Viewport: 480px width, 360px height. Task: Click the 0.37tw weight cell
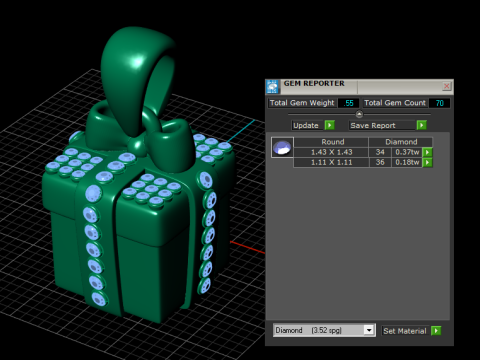click(407, 152)
